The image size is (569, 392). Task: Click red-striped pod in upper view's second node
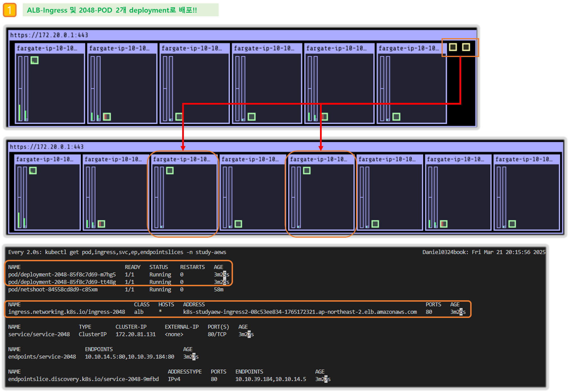107,117
